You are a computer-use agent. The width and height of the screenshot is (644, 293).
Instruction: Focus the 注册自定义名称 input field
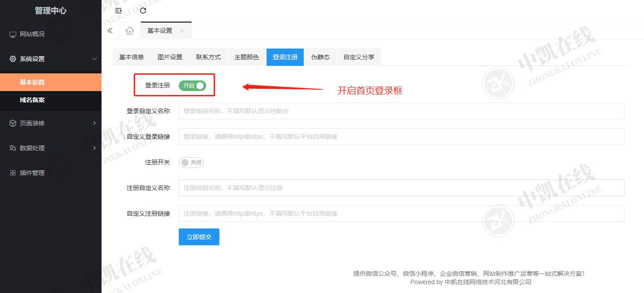click(x=402, y=188)
